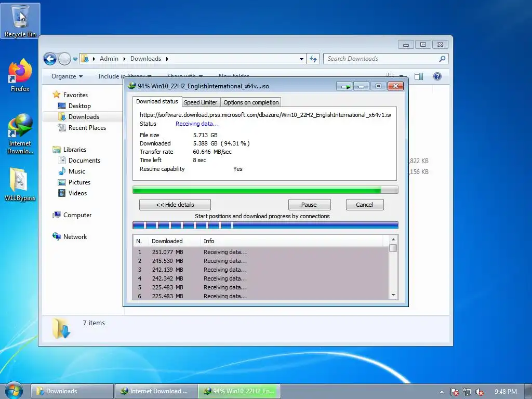Screen dimensions: 532x399
Task: Toggle the Explorer preview pane
Action: (419, 76)
